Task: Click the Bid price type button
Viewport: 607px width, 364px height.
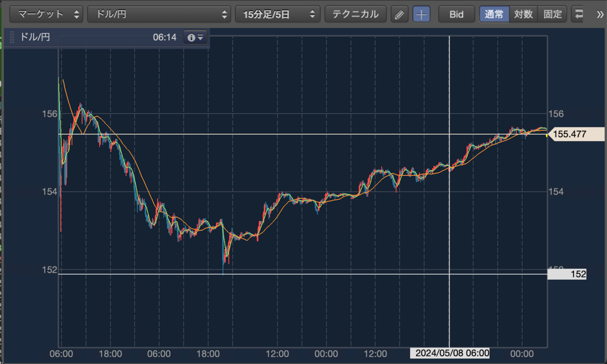Action: coord(456,14)
